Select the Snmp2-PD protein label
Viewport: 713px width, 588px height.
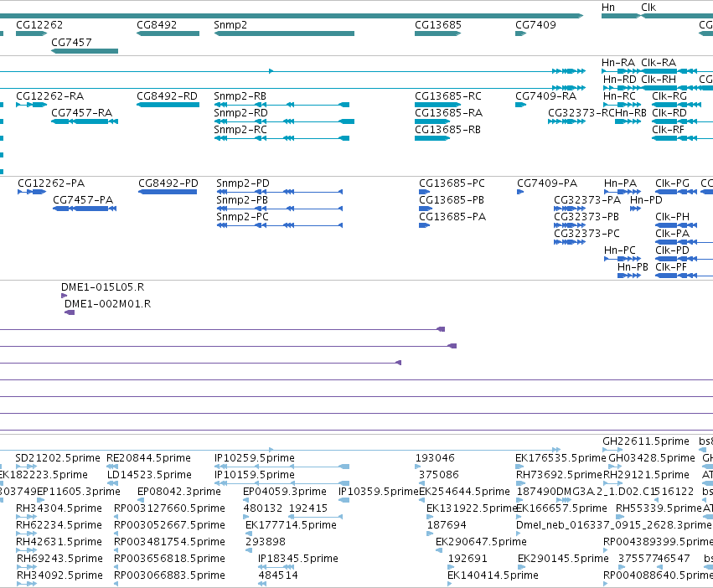243,183
